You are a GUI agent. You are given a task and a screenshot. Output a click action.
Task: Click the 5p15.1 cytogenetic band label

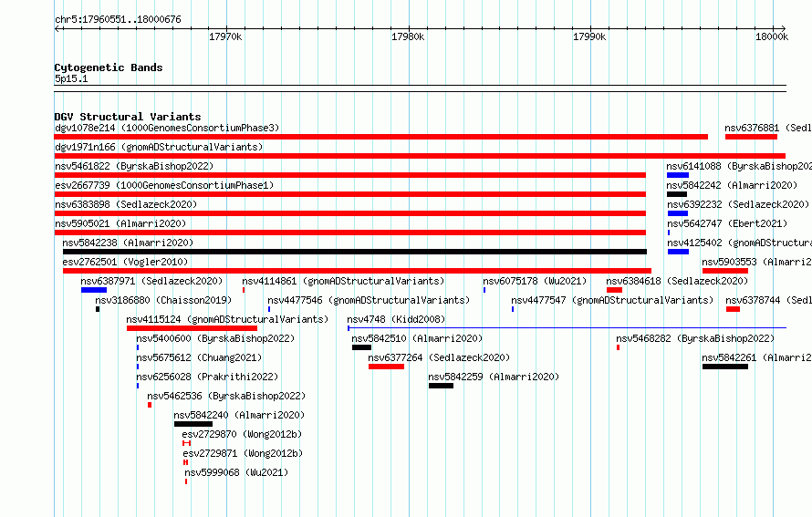coord(71,78)
